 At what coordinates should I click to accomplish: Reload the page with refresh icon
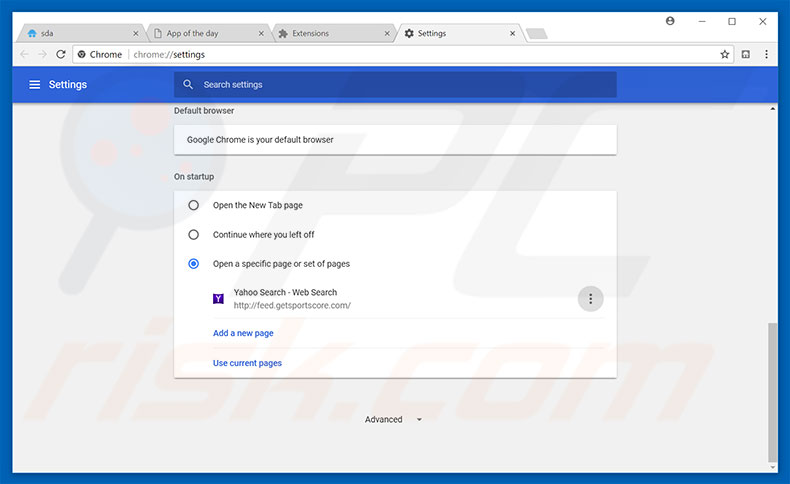61,54
